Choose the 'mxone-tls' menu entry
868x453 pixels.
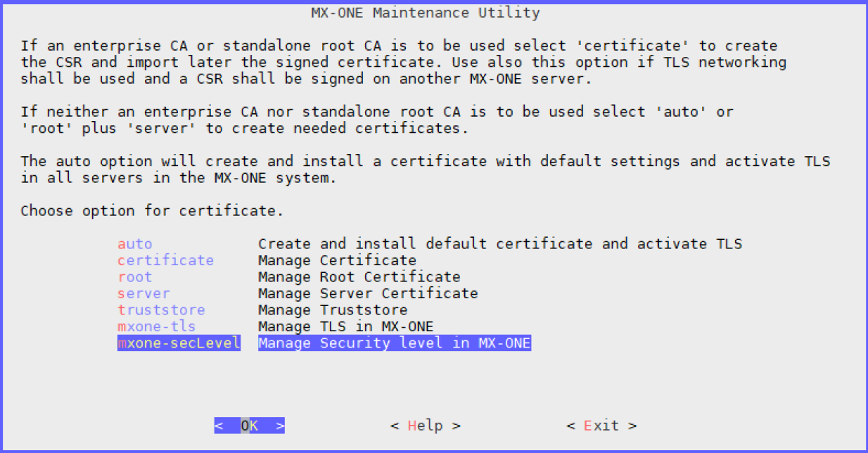click(x=156, y=326)
